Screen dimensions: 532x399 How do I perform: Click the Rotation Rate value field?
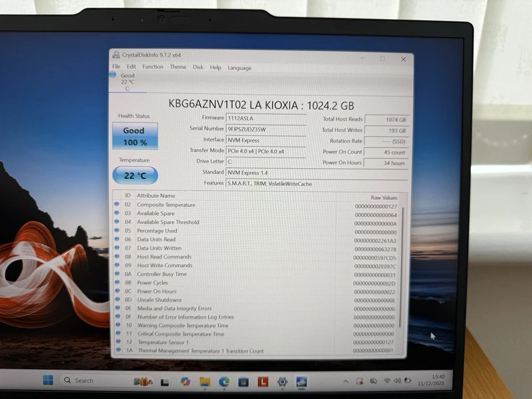tap(386, 141)
